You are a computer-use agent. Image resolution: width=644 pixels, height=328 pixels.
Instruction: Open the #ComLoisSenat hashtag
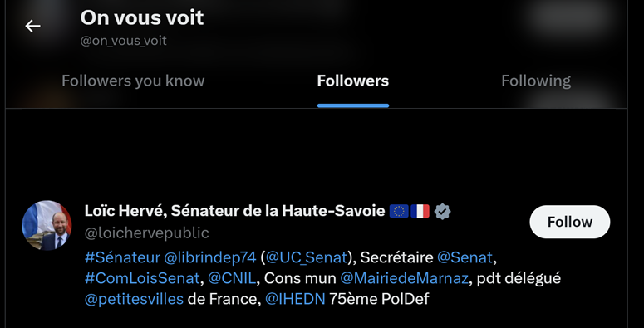(142, 278)
